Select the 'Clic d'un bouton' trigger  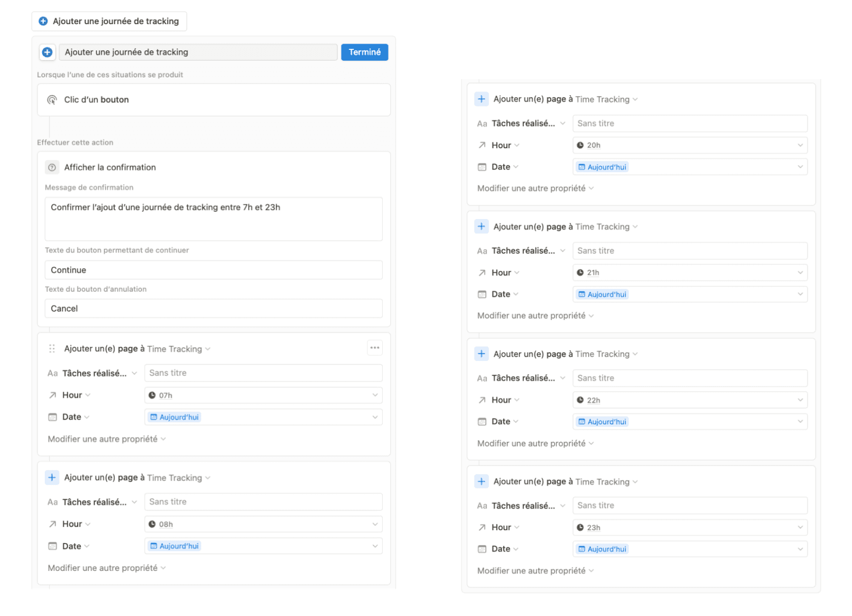coord(214,100)
